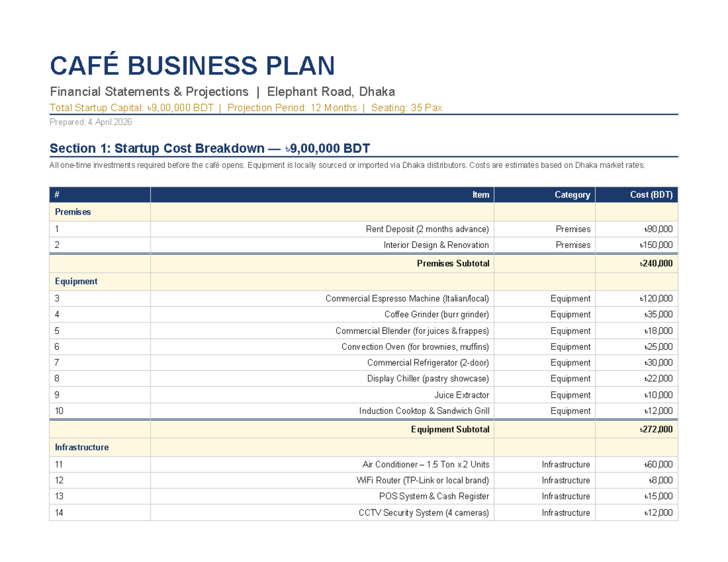Select the ৳18,000 cost cell
Viewport: 728px width, 562px height.
click(636, 331)
